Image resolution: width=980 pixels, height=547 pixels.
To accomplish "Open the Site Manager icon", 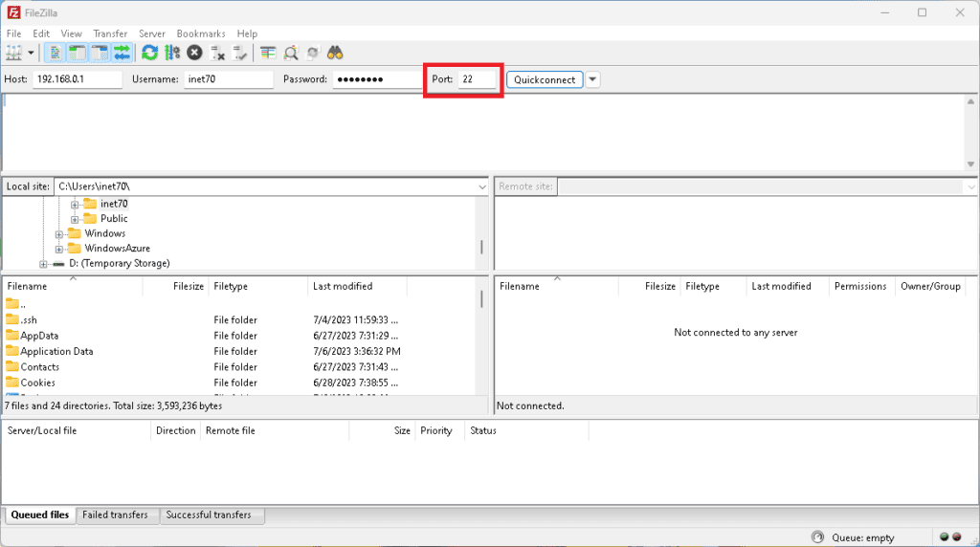I will coord(13,54).
